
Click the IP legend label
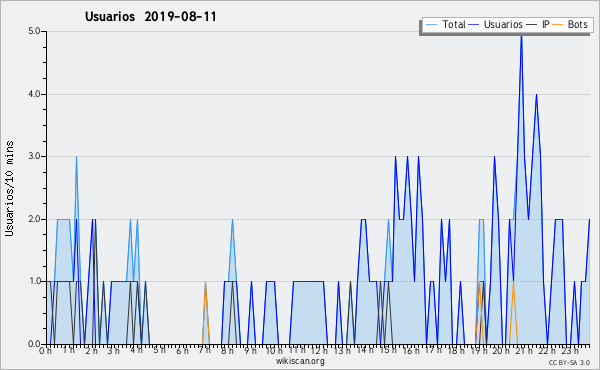546,24
